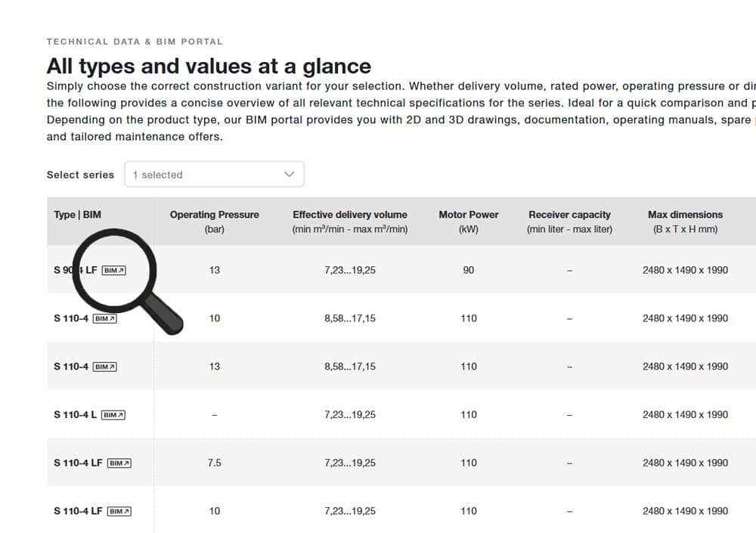Click the Effective delivery volume header
This screenshot has height=533, width=756.
(349, 215)
